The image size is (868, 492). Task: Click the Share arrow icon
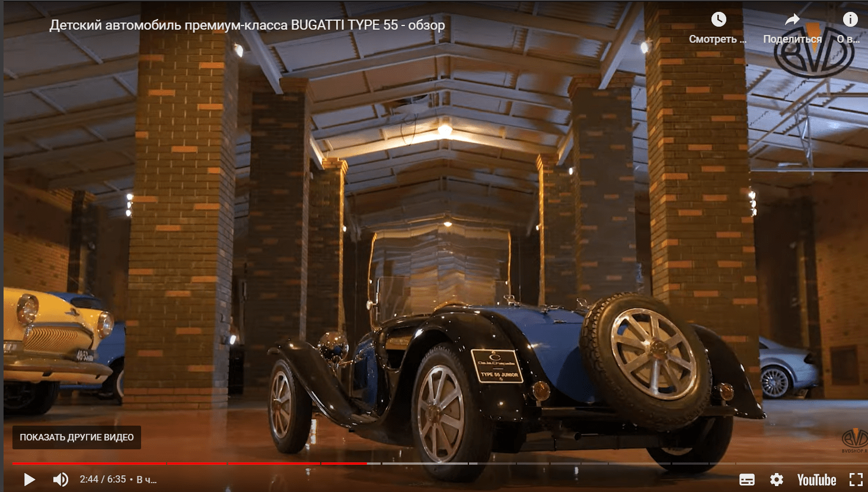pos(792,20)
